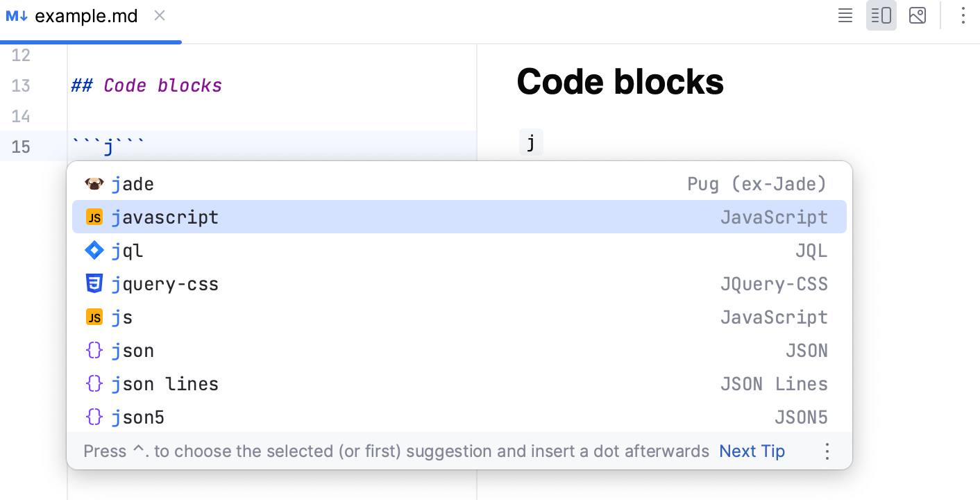980x500 pixels.
Task: Click the Pug icon beside the jade suggestion
Action: pyautogui.click(x=94, y=183)
